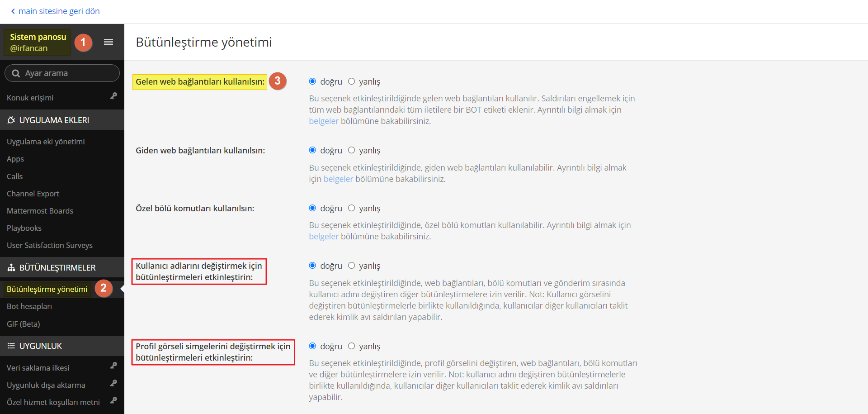Screen dimensions: 868x414
Task: Click the key icon beside Uygunluk dışa aktarma
Action: point(113,383)
